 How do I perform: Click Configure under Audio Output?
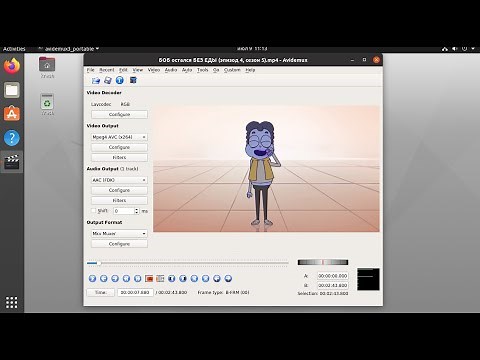point(119,190)
